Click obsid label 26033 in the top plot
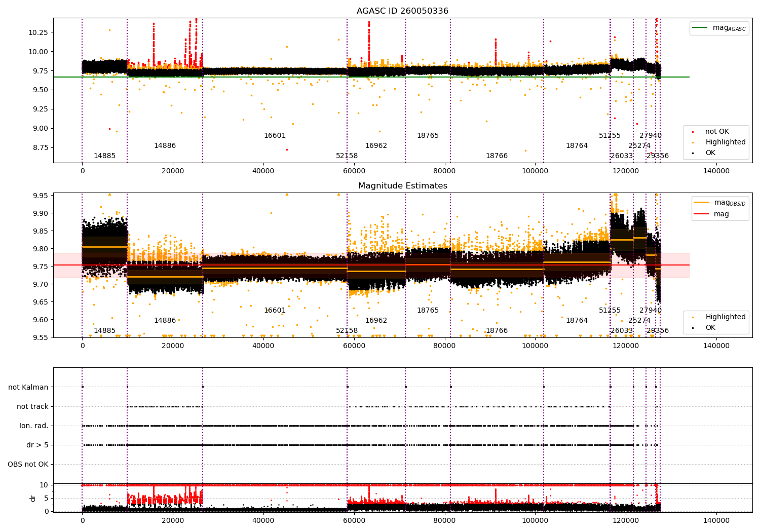The image size is (760, 532). pyautogui.click(x=622, y=156)
